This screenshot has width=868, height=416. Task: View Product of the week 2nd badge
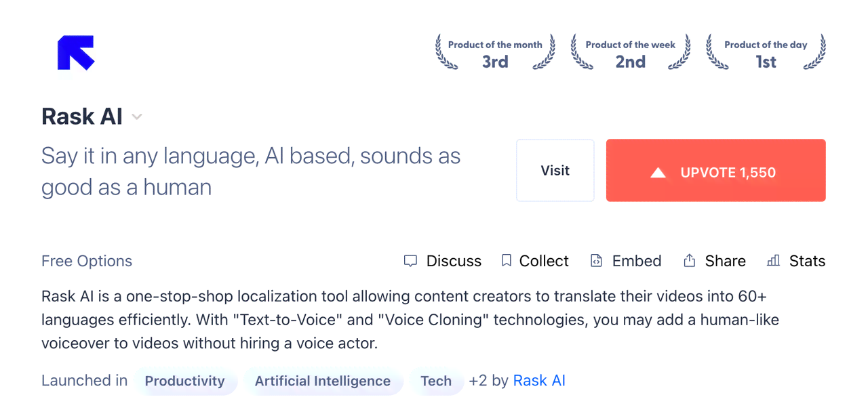point(631,53)
